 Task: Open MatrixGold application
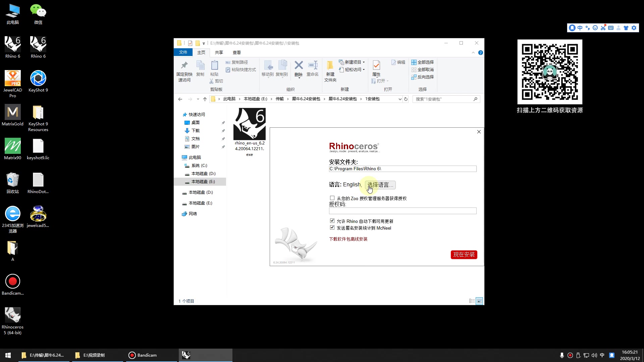pyautogui.click(x=12, y=115)
